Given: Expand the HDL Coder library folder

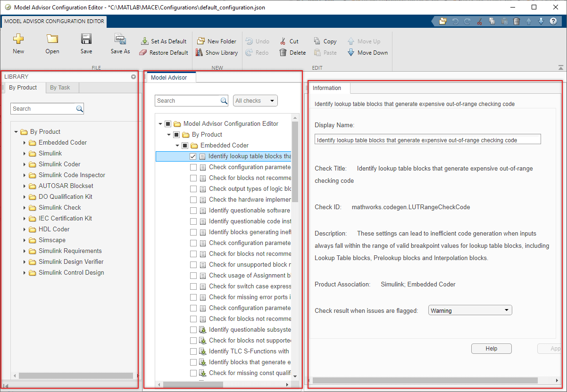Looking at the screenshot, I should 25,229.
